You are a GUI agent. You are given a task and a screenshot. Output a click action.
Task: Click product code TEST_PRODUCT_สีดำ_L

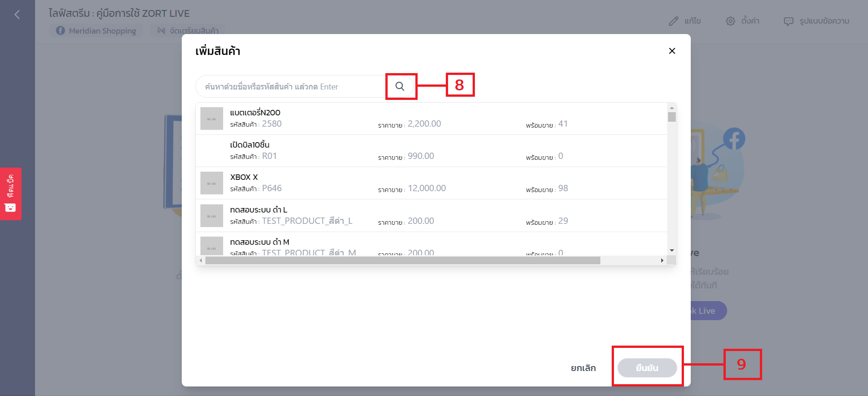pyautogui.click(x=307, y=221)
